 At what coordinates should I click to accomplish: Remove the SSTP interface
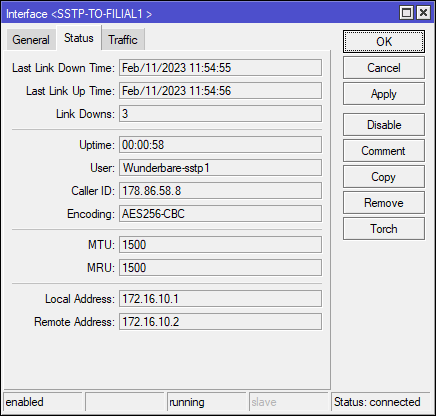pyautogui.click(x=384, y=203)
